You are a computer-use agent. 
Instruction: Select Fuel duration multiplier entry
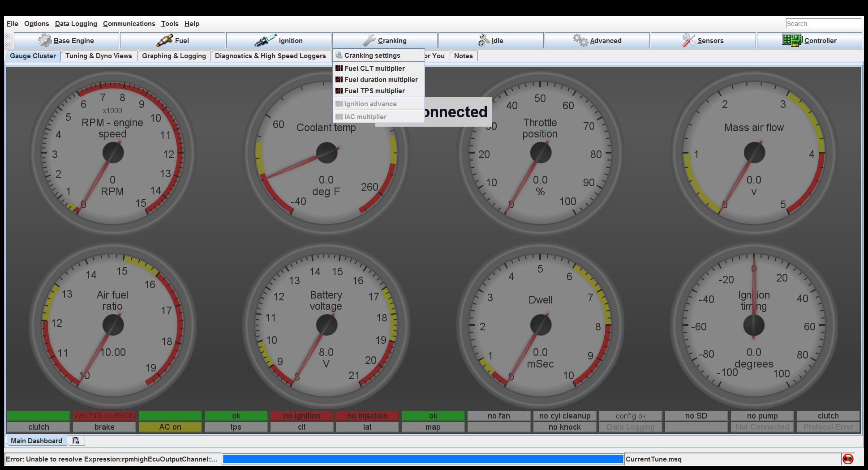[378, 80]
